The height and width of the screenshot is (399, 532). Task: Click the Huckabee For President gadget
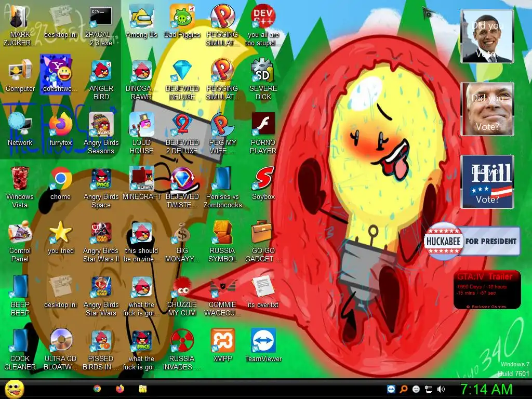(x=472, y=241)
